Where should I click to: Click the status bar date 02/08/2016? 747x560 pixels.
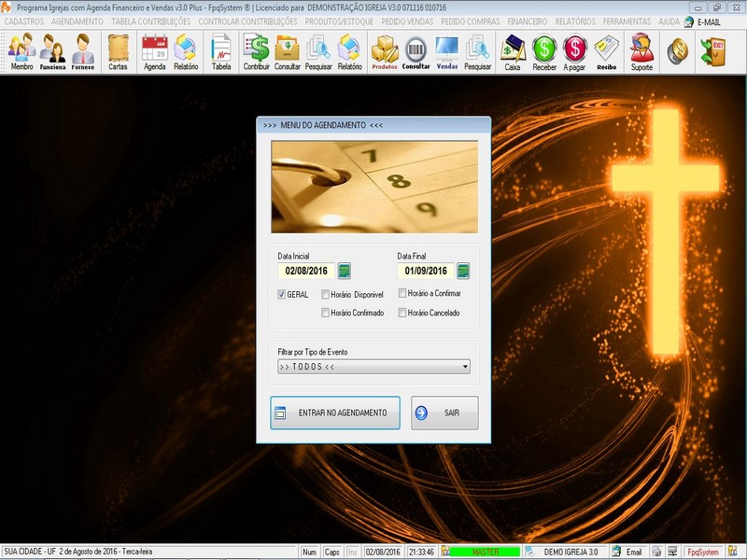click(x=383, y=552)
